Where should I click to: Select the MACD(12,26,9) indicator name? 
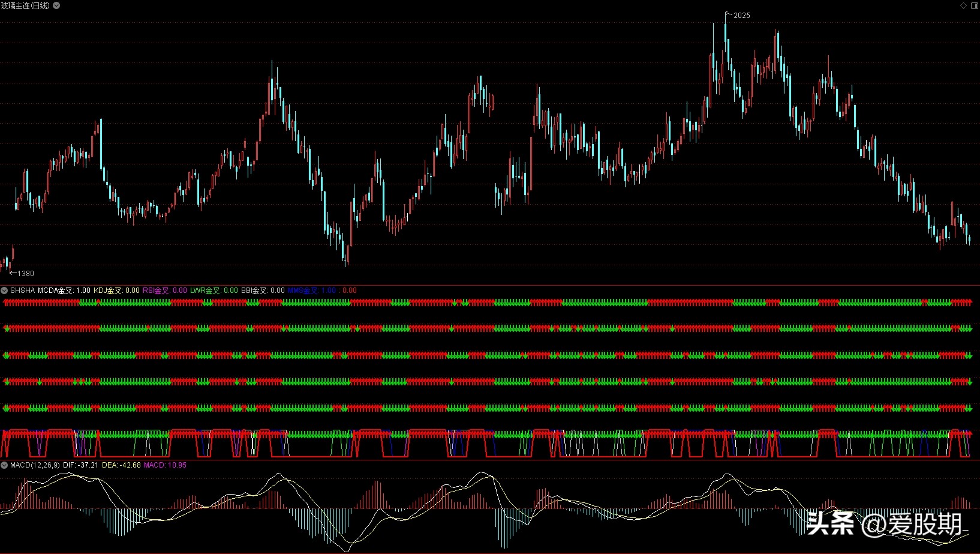(35, 465)
